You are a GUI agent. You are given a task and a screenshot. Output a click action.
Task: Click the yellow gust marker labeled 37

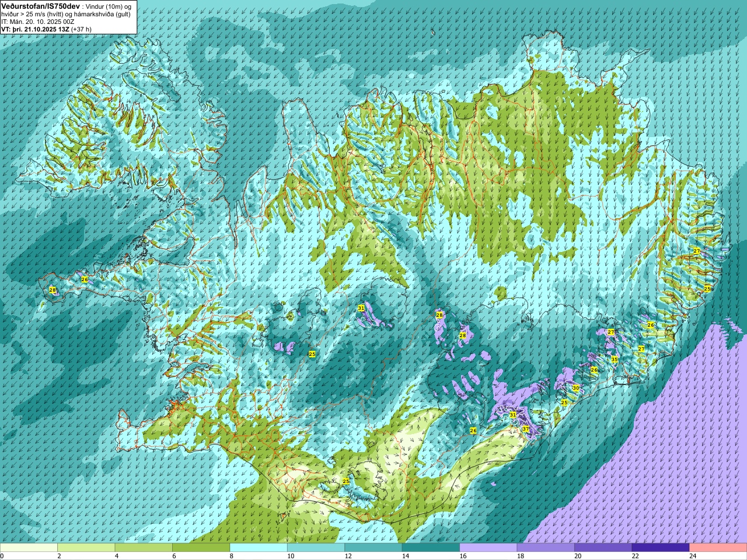526,429
